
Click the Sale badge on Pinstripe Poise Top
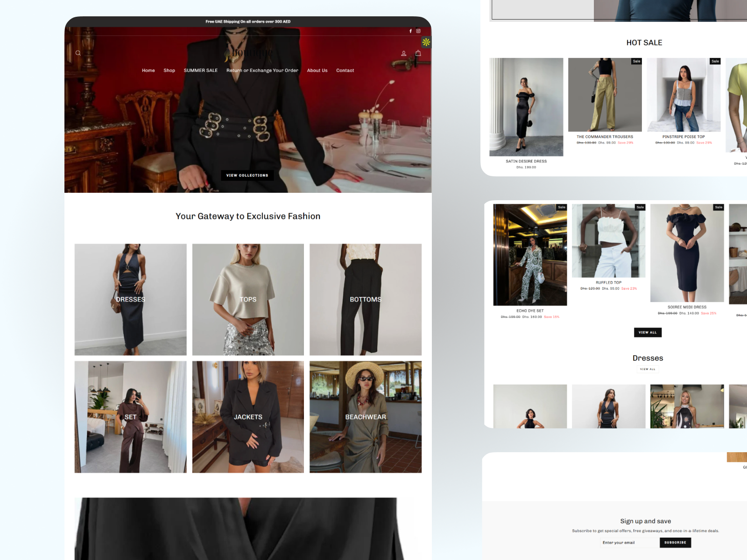click(715, 61)
